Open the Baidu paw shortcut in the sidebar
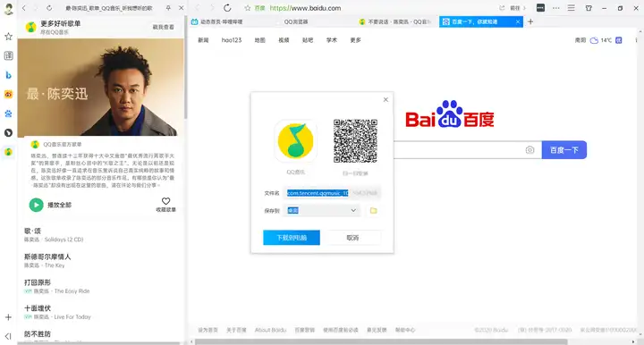This screenshot has height=345, width=644. [x=8, y=114]
